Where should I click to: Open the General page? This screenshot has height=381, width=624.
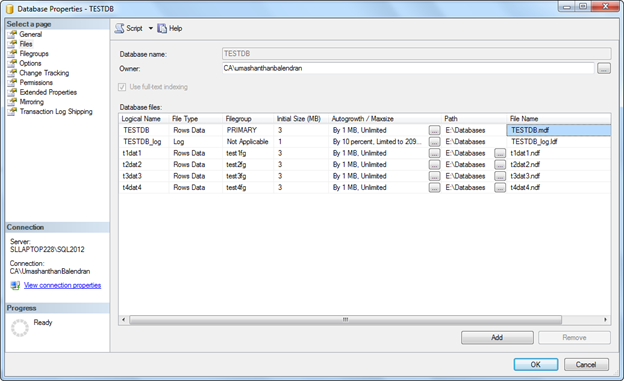coord(31,34)
